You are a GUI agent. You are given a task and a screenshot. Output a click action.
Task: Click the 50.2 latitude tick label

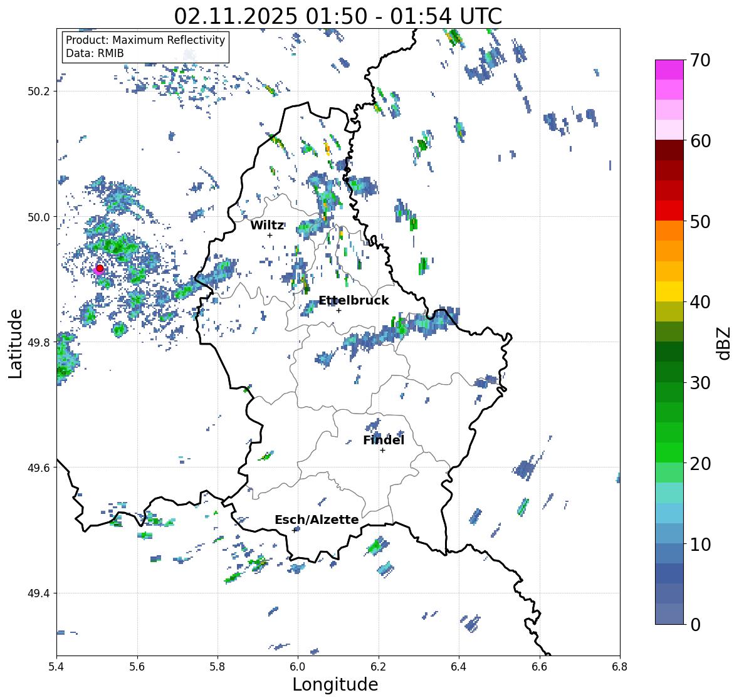coord(39,91)
